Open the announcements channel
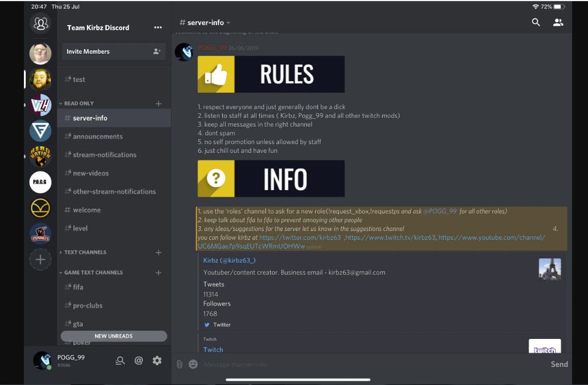The width and height of the screenshot is (588, 385). [114, 136]
